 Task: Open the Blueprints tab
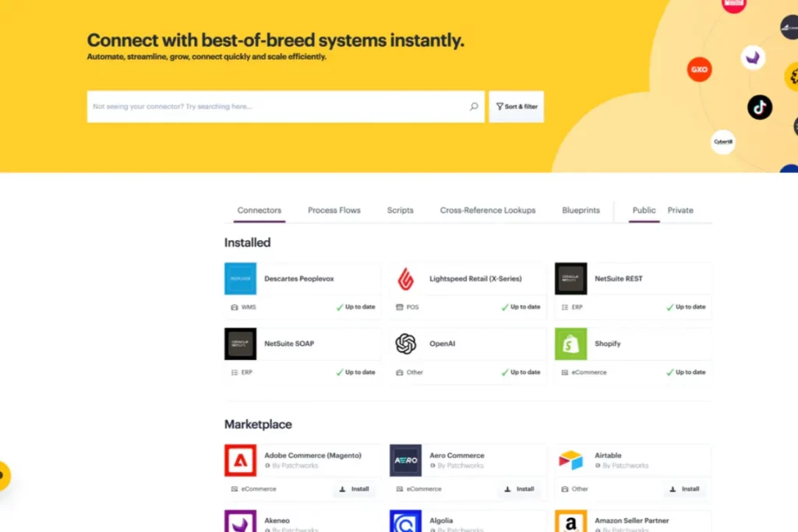click(x=581, y=210)
